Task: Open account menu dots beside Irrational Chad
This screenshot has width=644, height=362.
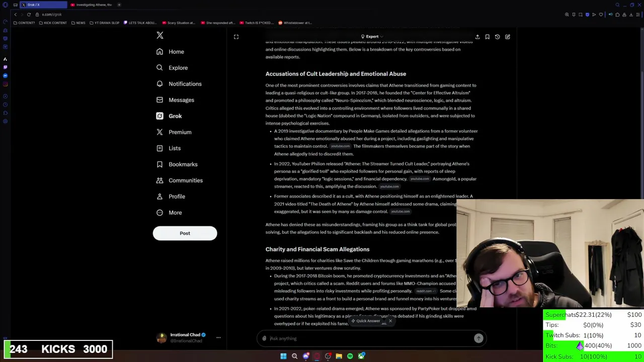Action: click(x=218, y=338)
